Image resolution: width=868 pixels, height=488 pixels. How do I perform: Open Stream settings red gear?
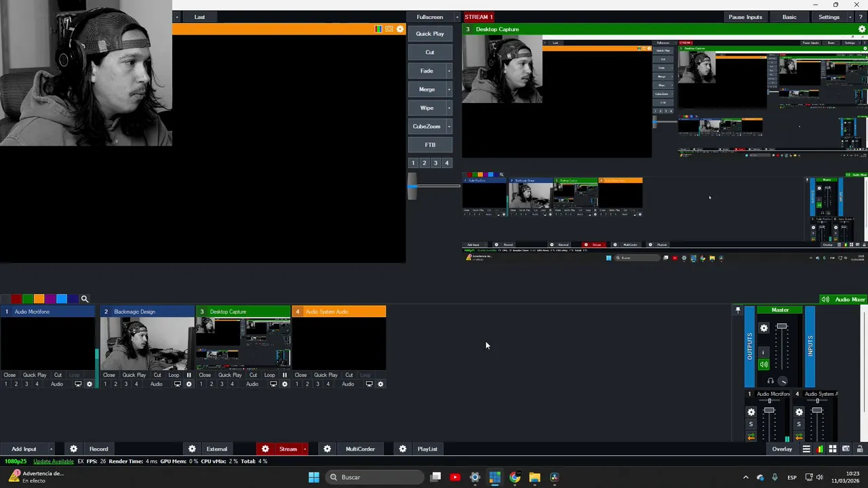[265, 449]
